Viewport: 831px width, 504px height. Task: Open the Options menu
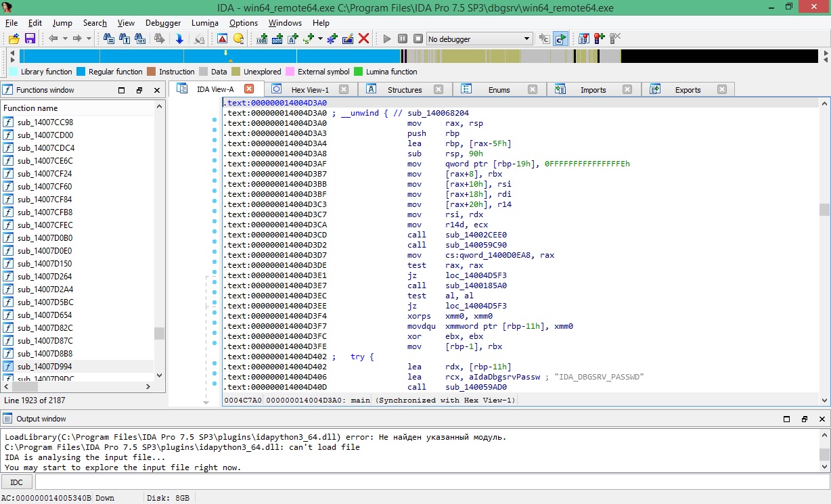pyautogui.click(x=244, y=22)
